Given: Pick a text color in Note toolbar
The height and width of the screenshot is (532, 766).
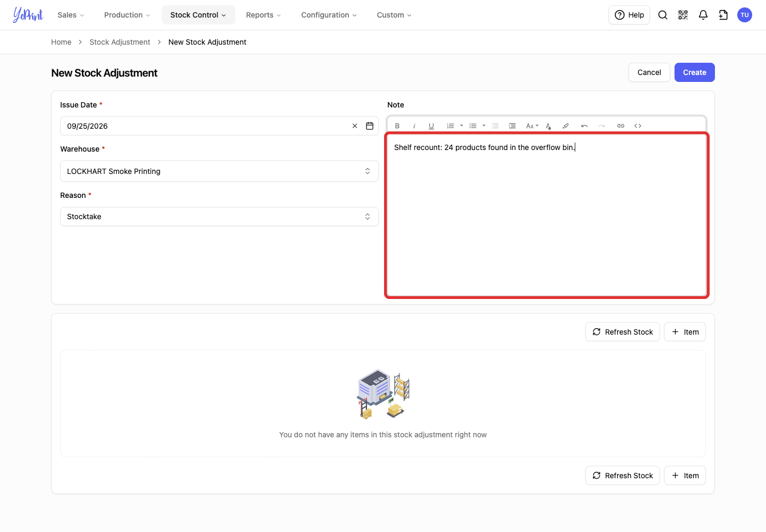Looking at the screenshot, I should (x=548, y=126).
